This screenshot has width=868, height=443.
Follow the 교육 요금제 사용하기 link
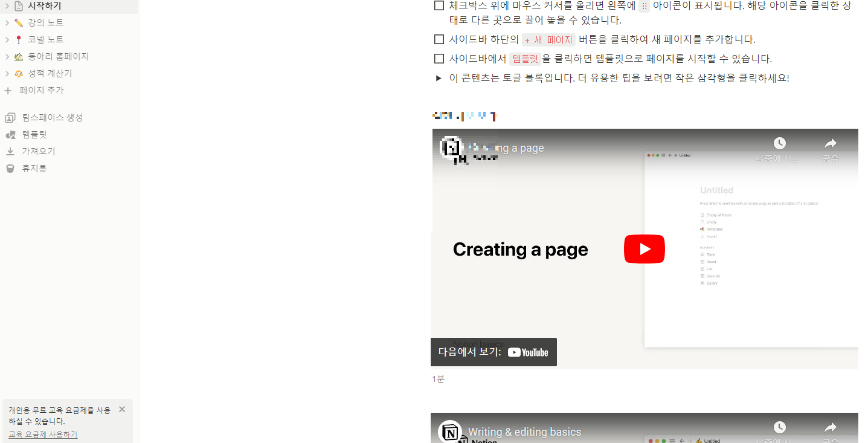[43, 435]
